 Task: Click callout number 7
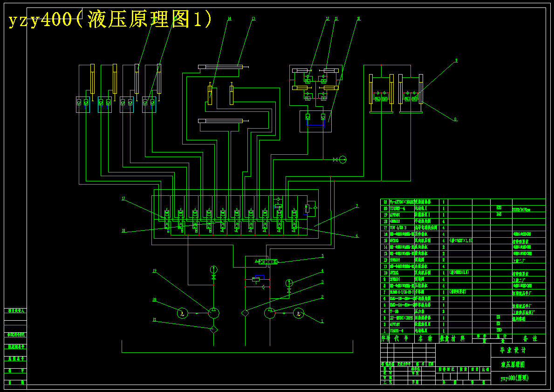(x=357, y=206)
